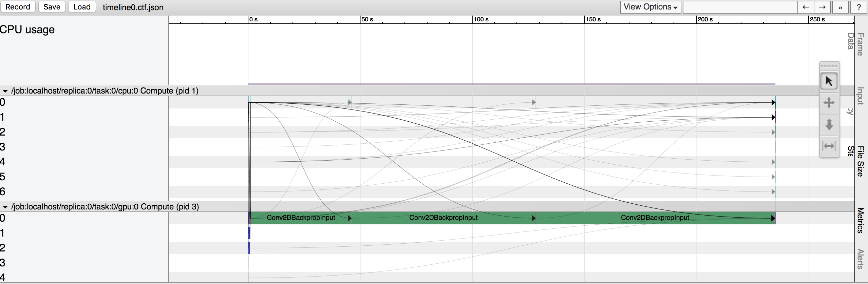Click the timeline0.ctf.json file name
The width and height of the screenshot is (868, 284).
pyautogui.click(x=133, y=7)
